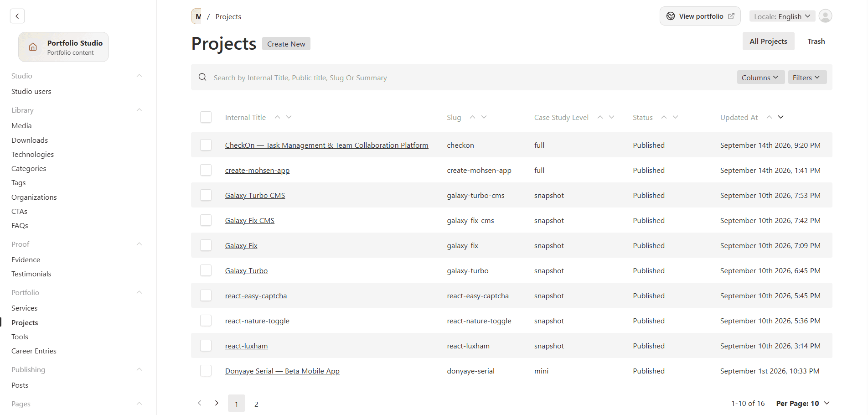Select the CheckOn project row checkbox

click(206, 145)
